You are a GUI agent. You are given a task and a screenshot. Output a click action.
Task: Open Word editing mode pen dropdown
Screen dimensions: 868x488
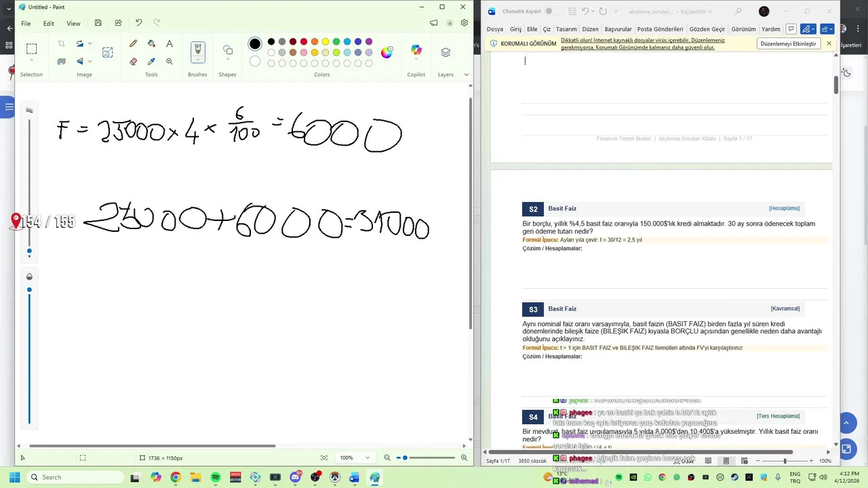click(x=807, y=29)
